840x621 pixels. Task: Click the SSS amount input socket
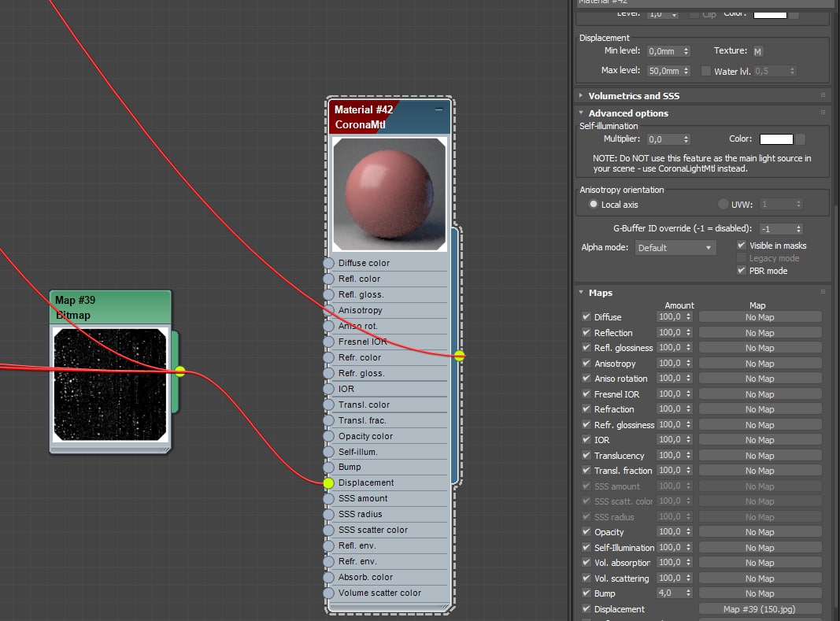(x=328, y=498)
